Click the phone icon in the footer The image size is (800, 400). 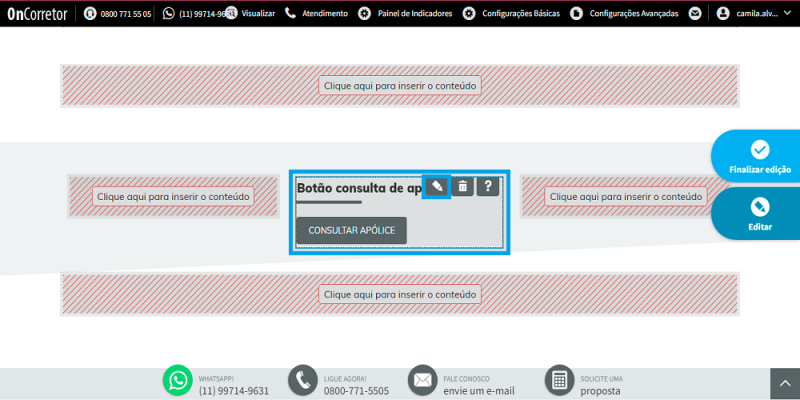click(x=302, y=380)
